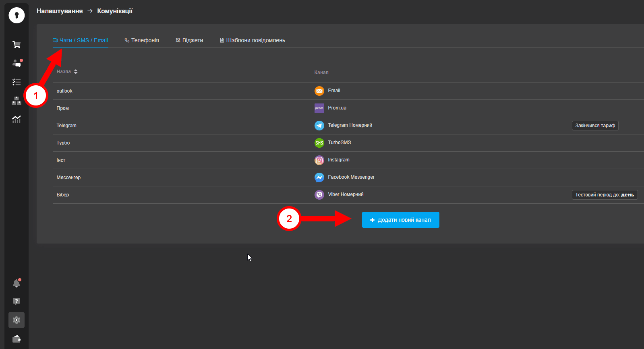The image size is (644, 349).
Task: Open the Пром channel row
Action: point(348,108)
